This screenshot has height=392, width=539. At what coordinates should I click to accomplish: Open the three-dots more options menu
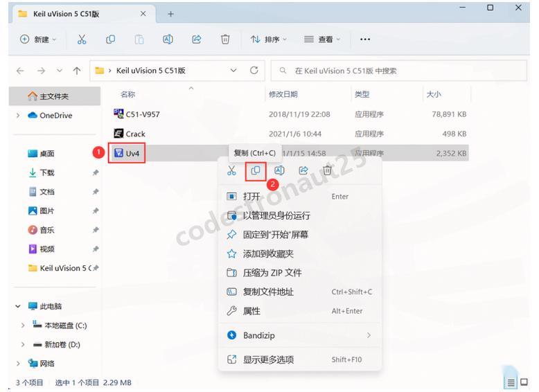click(x=365, y=39)
